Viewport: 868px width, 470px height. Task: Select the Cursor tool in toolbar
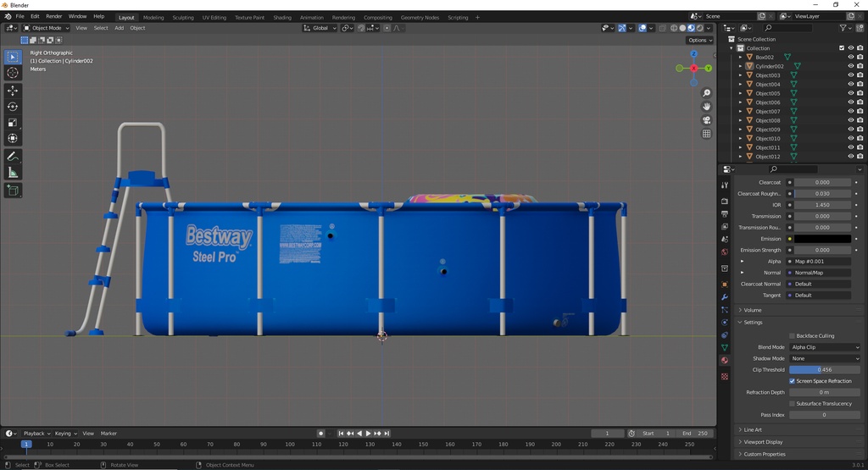pyautogui.click(x=13, y=73)
